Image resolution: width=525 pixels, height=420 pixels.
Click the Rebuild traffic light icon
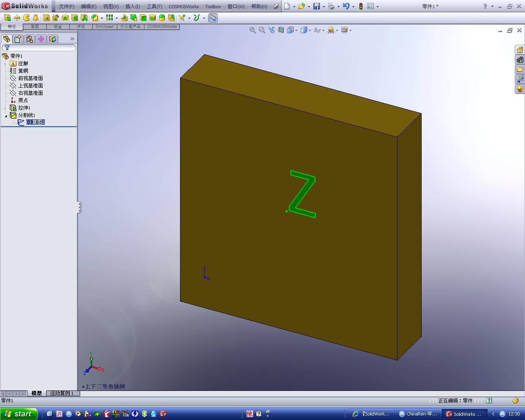point(361,6)
